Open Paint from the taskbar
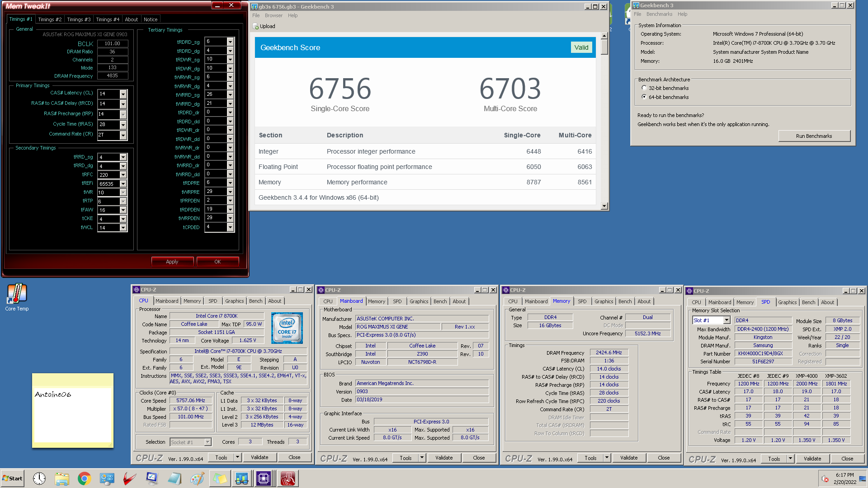 197,478
